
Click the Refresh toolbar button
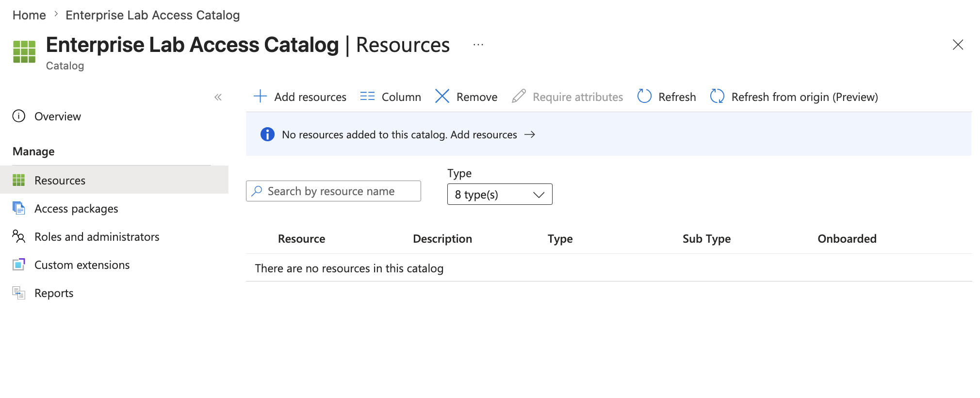[667, 97]
